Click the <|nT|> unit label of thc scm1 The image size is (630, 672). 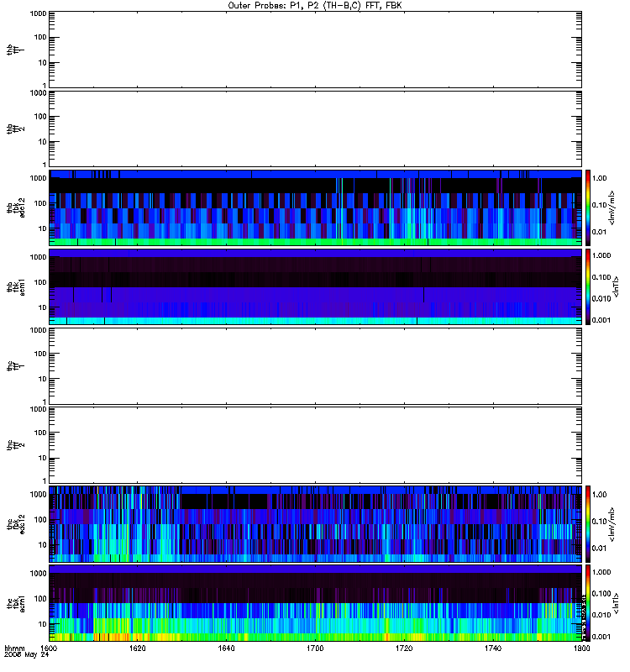click(x=617, y=603)
